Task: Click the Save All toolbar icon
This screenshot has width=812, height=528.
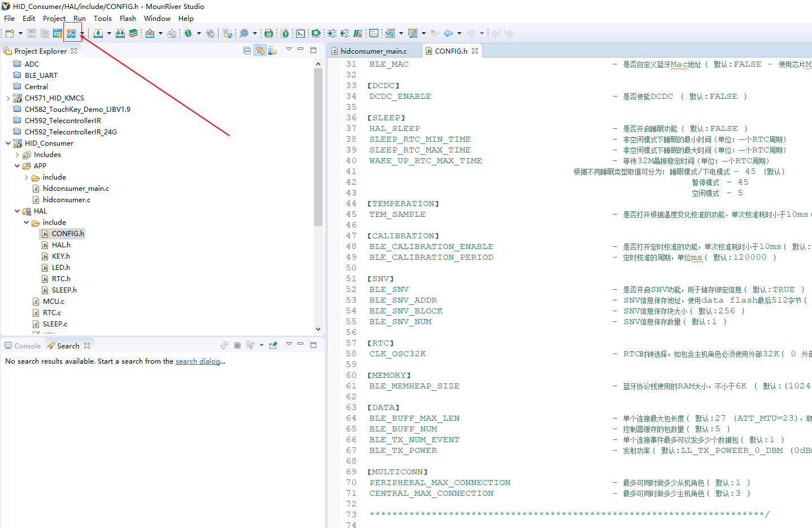Action: click(45, 33)
